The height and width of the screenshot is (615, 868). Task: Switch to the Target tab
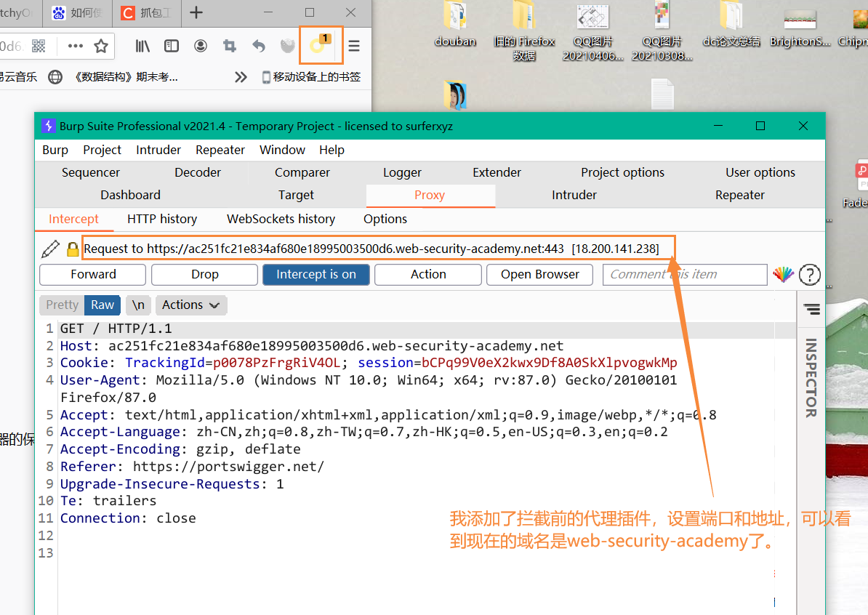296,196
